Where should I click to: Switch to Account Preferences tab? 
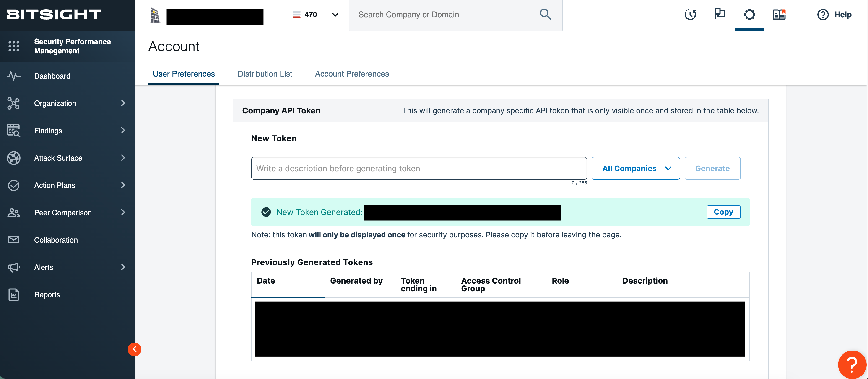(351, 74)
